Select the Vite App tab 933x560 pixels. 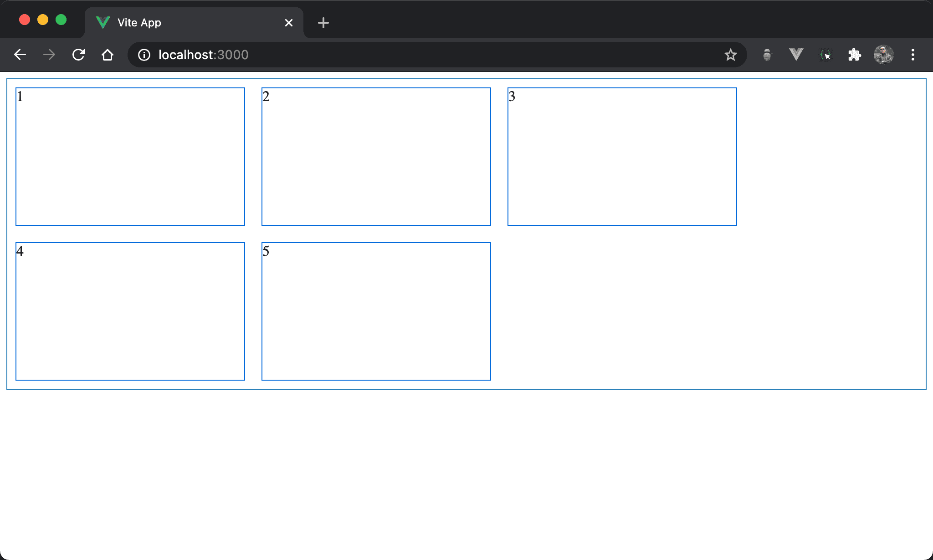182,22
